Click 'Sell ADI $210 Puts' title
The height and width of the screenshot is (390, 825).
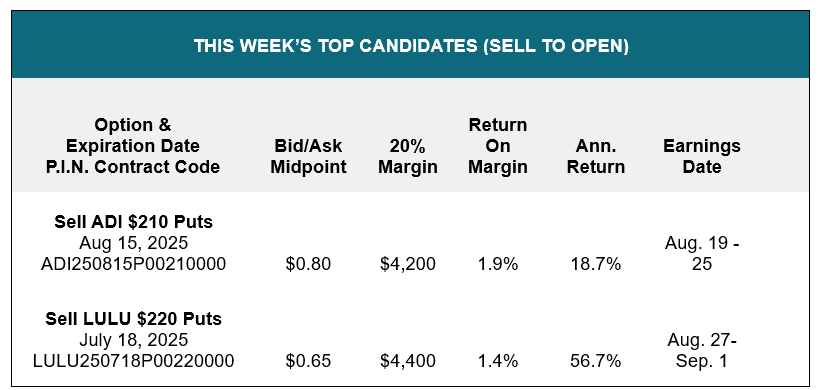tap(134, 222)
